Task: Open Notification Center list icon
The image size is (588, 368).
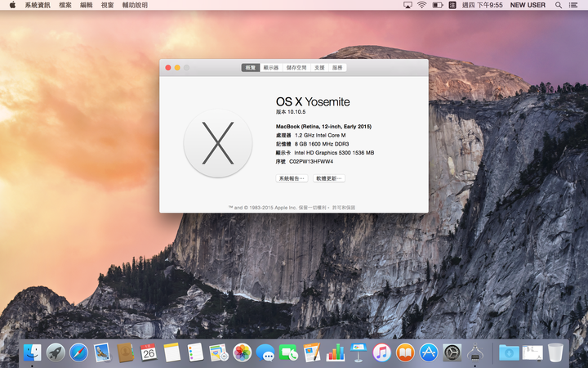Action: [573, 5]
